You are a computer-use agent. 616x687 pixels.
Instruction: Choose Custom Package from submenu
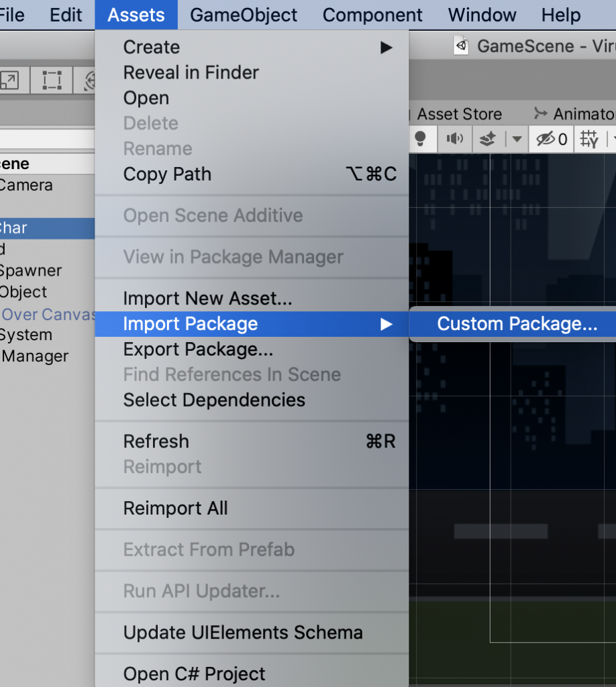(517, 324)
